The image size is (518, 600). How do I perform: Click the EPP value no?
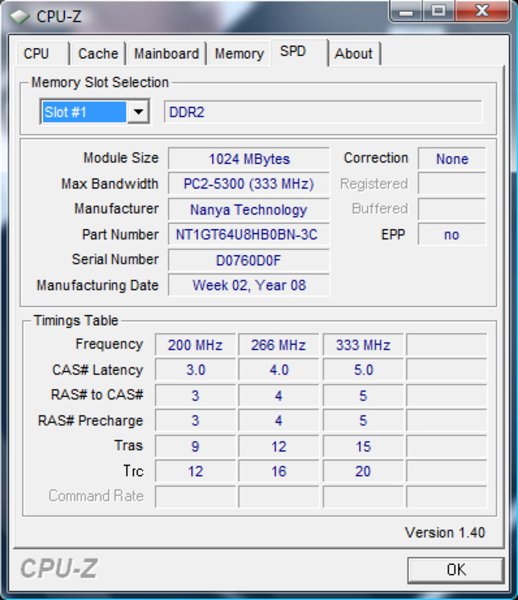click(x=452, y=234)
